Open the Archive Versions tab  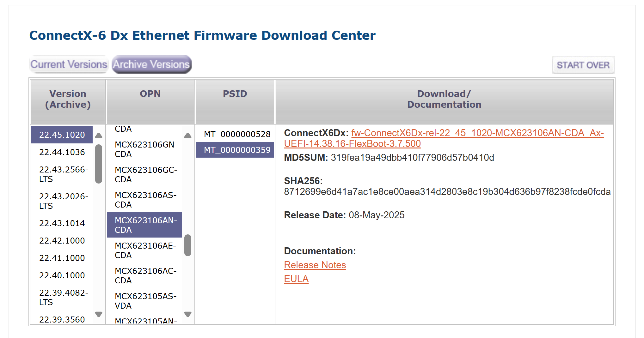click(151, 64)
